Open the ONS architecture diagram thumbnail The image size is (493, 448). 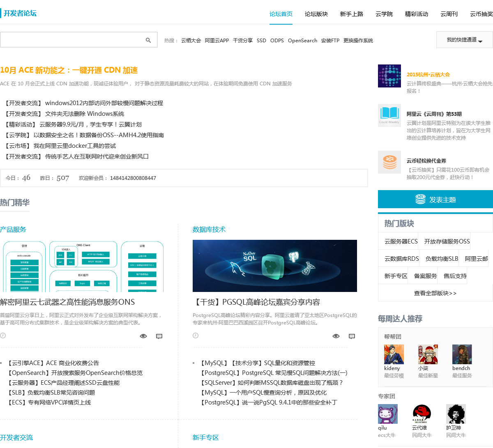[x=82, y=266]
